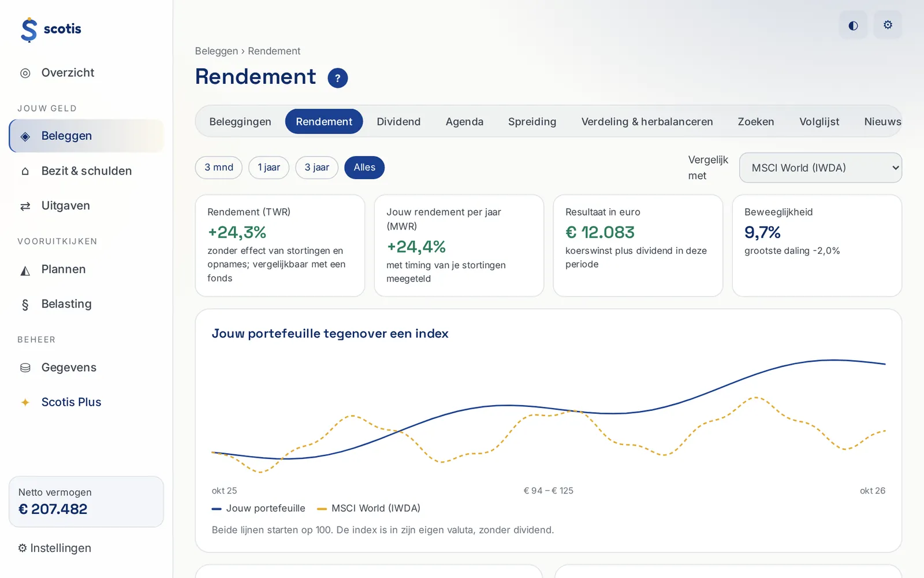924x578 pixels.
Task: Open the Spreiding tab
Action: tap(532, 121)
